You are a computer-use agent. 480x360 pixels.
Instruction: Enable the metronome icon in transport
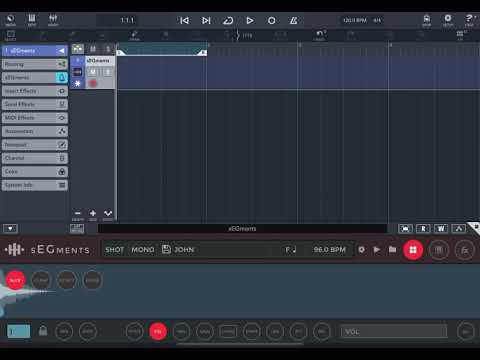click(x=294, y=21)
